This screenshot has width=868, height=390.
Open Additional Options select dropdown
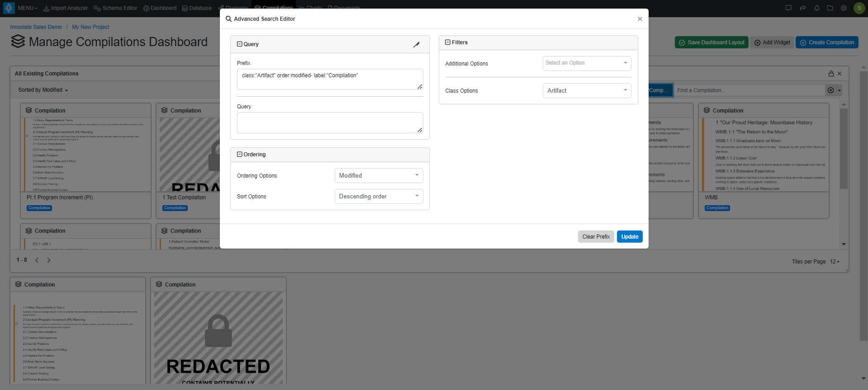(x=587, y=63)
